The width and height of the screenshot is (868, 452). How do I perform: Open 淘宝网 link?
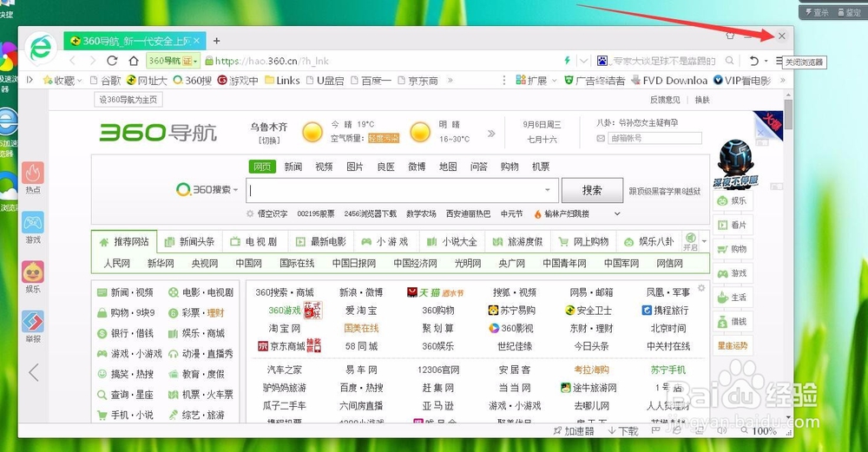click(x=285, y=328)
